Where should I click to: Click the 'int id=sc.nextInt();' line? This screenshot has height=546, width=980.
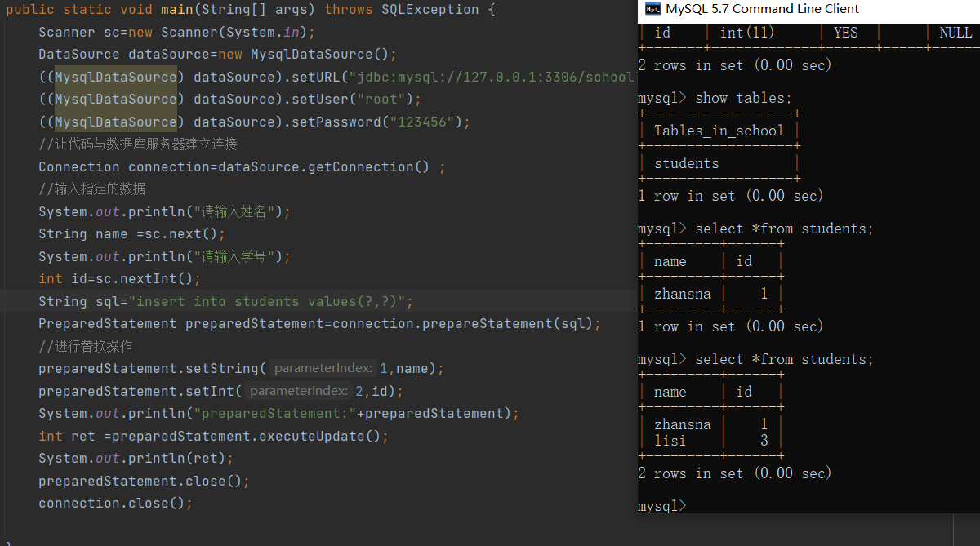tap(119, 279)
